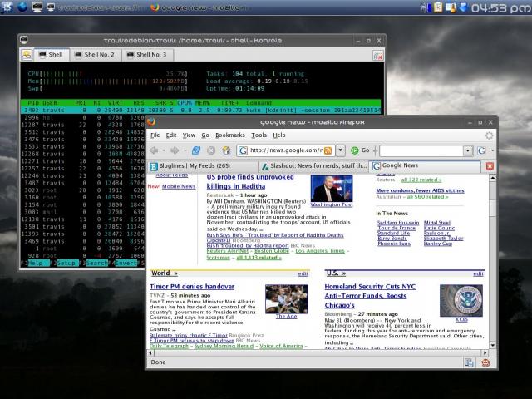Click the Washington Post photo thumbnail
This screenshot has height=399, width=532.
[x=332, y=189]
